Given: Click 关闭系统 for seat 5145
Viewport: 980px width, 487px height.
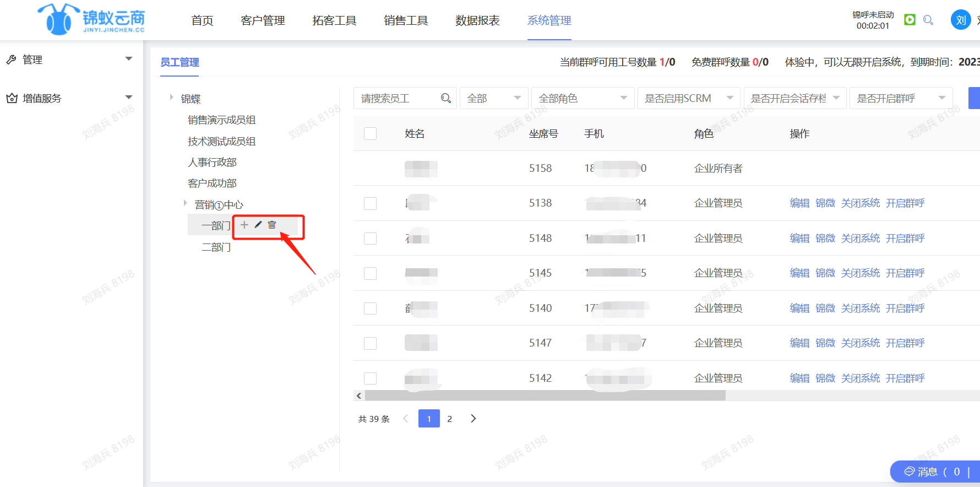Looking at the screenshot, I should pos(861,273).
